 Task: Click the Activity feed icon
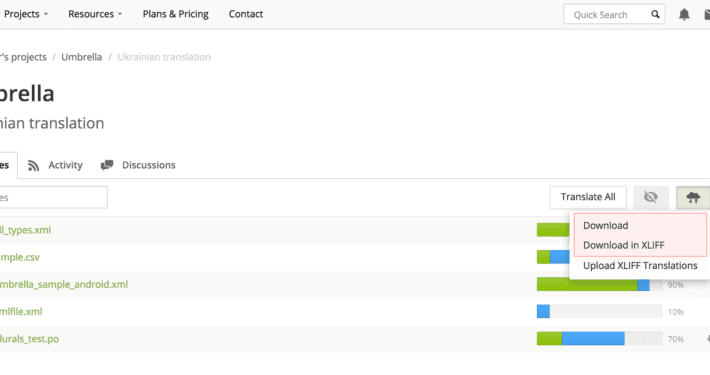coord(33,165)
